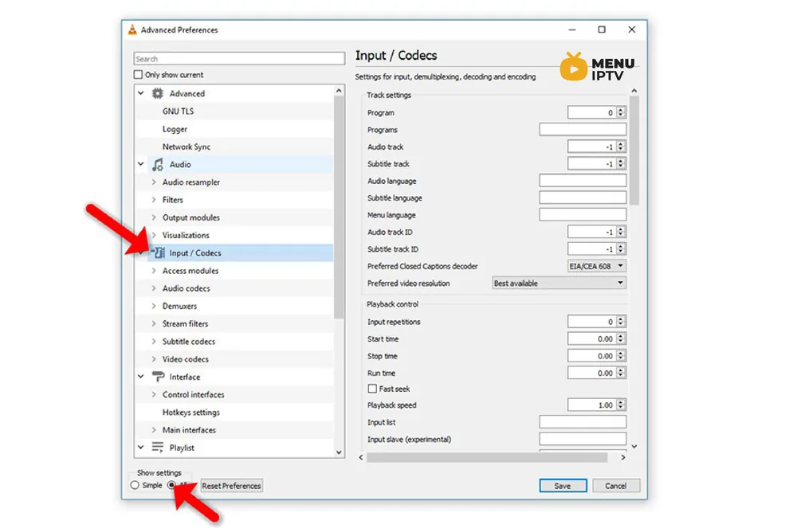The image size is (797, 532).
Task: Click the Menu language text field
Action: (583, 214)
